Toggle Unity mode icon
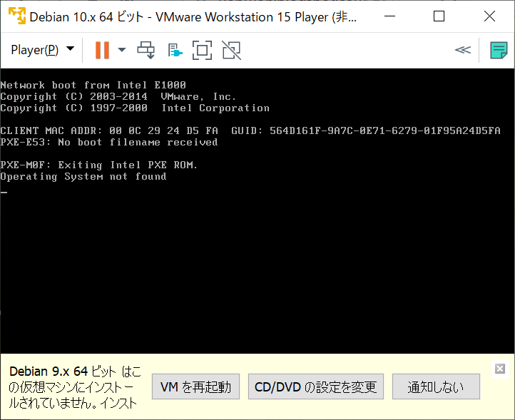This screenshot has width=515, height=420. click(x=232, y=50)
